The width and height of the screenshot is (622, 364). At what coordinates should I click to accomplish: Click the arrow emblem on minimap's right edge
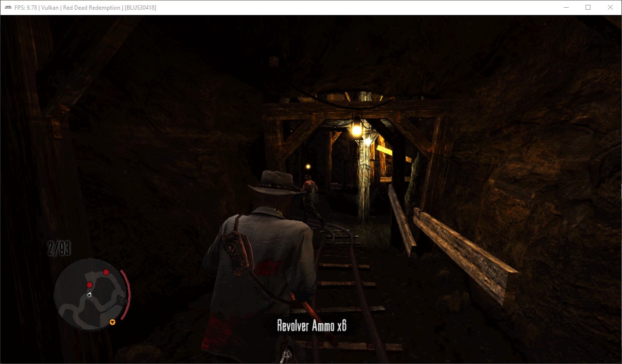click(125, 301)
